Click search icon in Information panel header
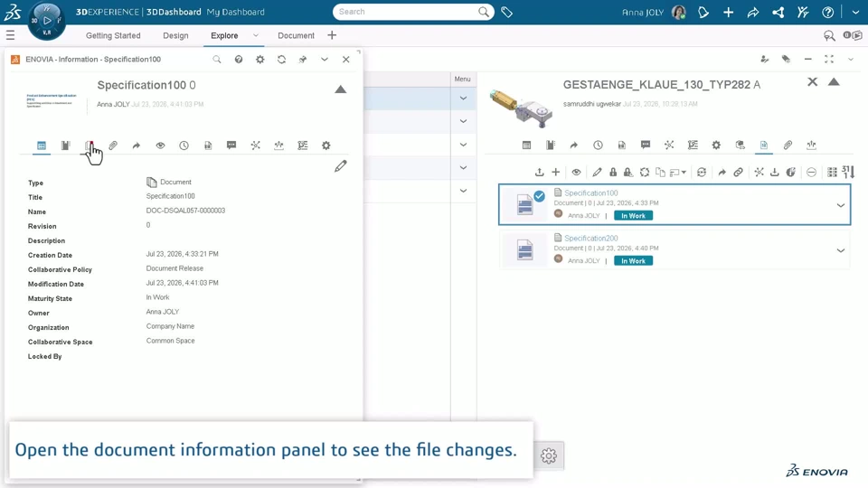Viewport: 868px width, 488px height. pos(217,60)
